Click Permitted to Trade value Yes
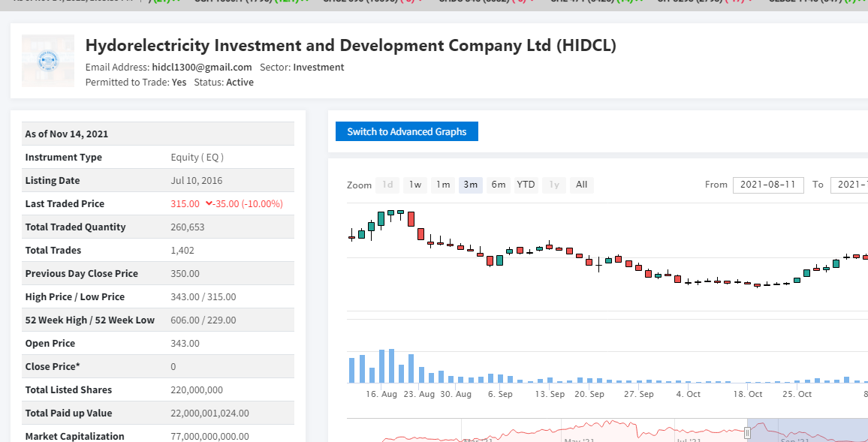This screenshot has height=442, width=868. coord(179,83)
